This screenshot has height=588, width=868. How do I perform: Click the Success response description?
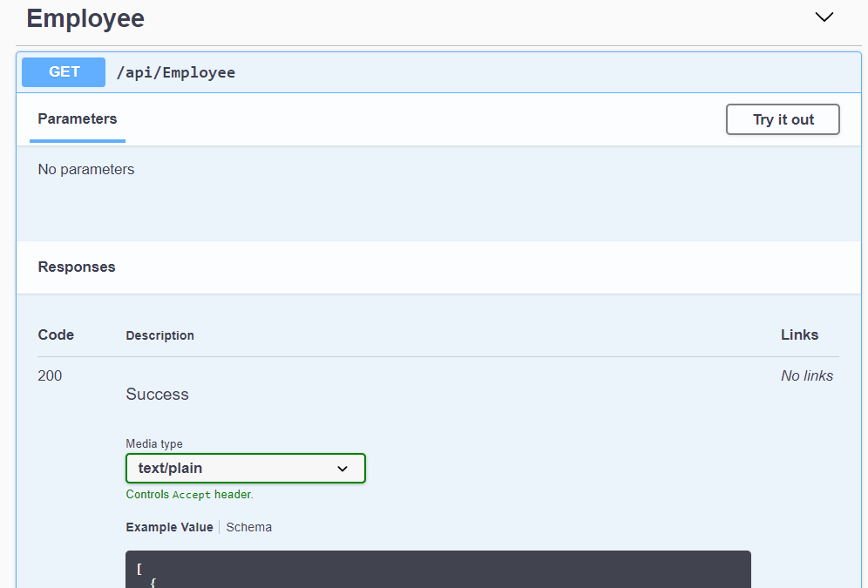point(157,395)
